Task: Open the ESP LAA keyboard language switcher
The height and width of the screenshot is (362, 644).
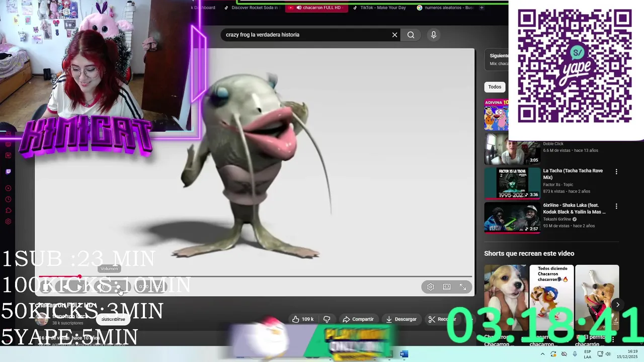Action: tap(588, 354)
